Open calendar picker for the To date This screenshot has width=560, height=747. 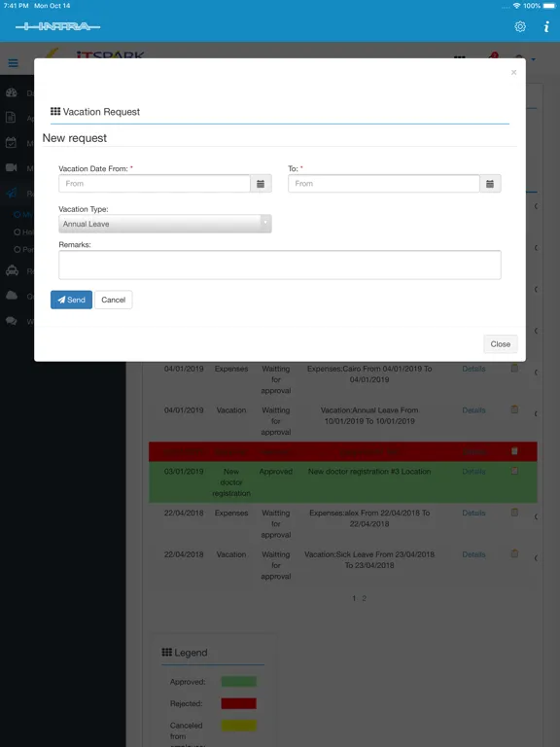pos(490,184)
